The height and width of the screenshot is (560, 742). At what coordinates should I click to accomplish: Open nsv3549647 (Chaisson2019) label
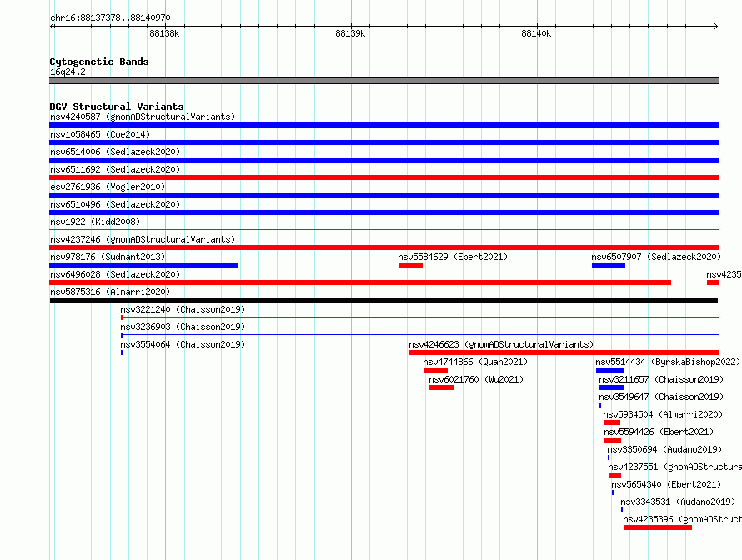[x=661, y=397]
